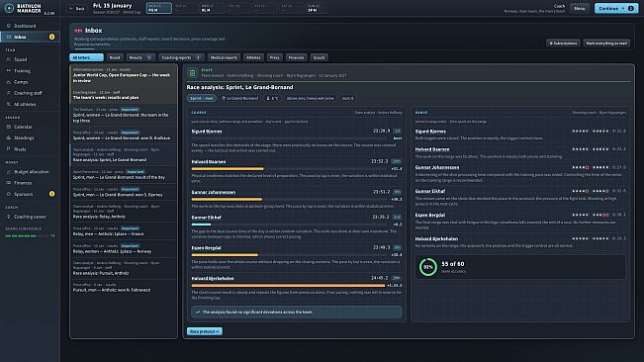Select the Wednesday day cell in the week strip
The image size is (644, 362).
point(212,8)
